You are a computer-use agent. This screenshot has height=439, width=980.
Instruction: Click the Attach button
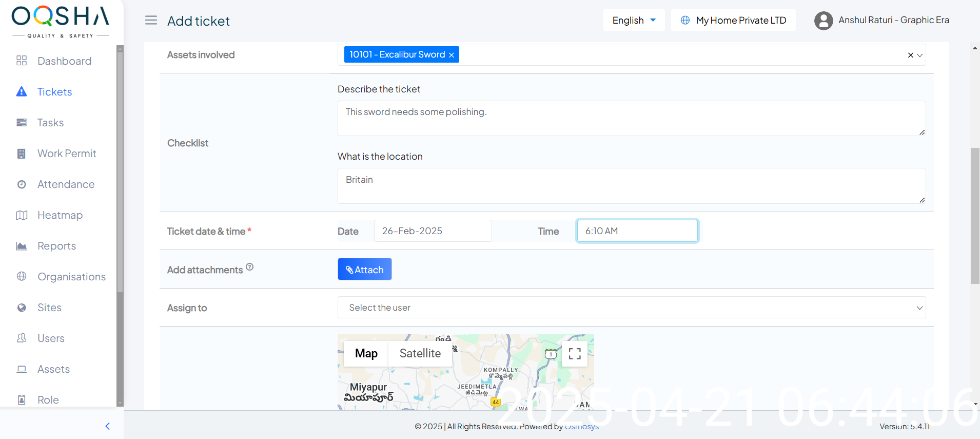click(364, 270)
